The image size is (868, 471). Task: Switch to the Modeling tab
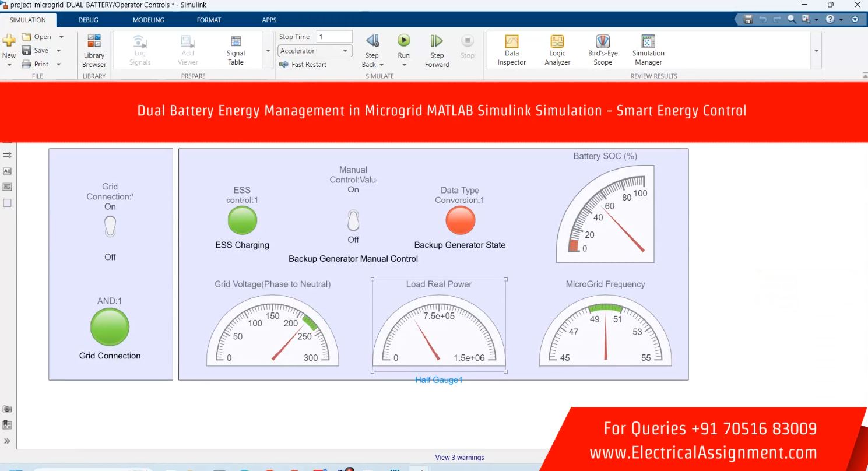148,20
